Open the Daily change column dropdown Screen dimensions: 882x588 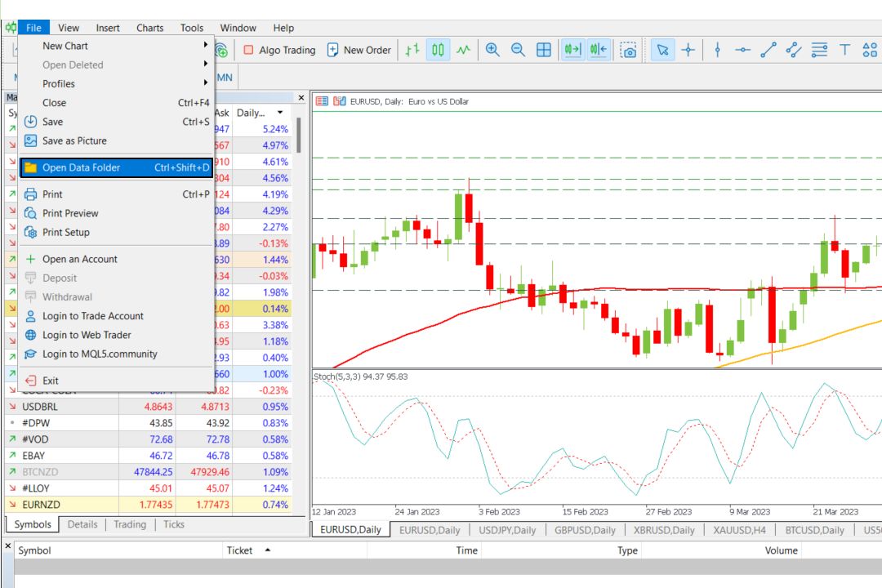point(279,113)
